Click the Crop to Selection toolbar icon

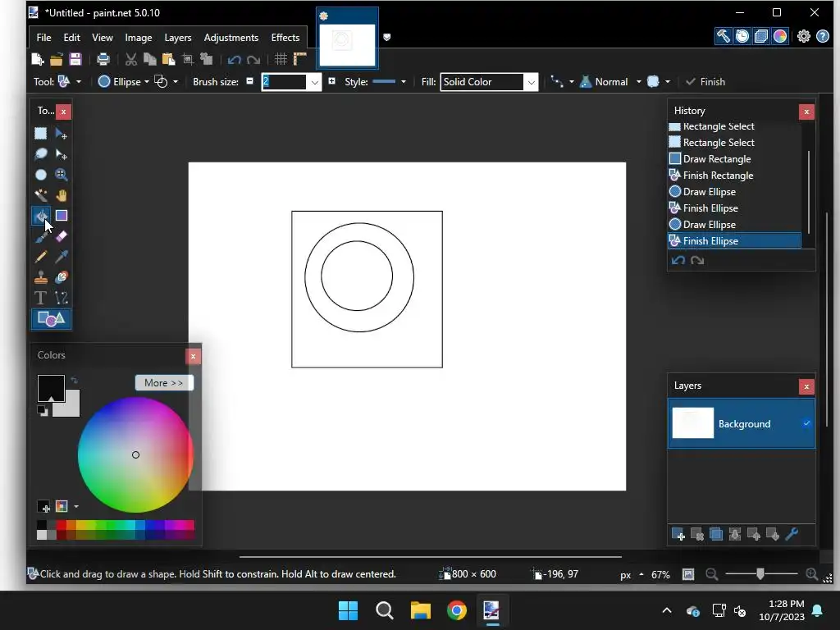coord(188,59)
